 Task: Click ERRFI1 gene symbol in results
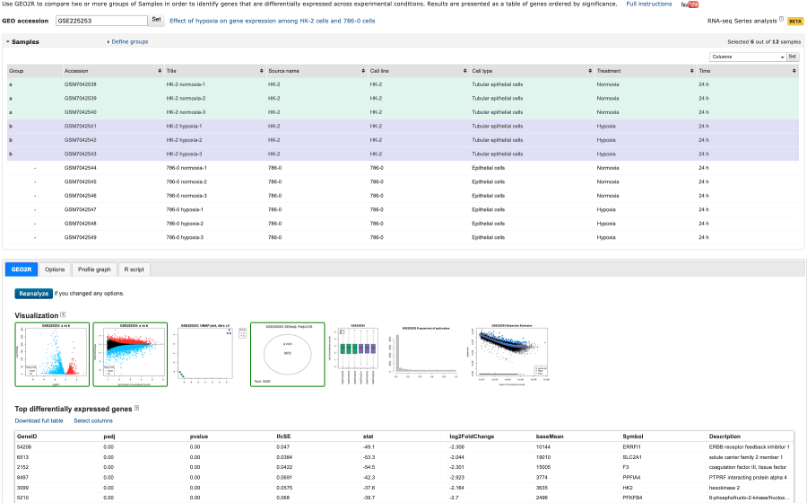631,447
